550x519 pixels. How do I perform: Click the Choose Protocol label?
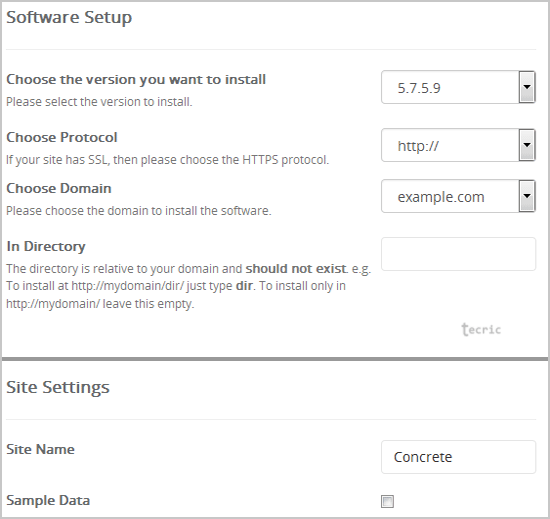pos(62,137)
